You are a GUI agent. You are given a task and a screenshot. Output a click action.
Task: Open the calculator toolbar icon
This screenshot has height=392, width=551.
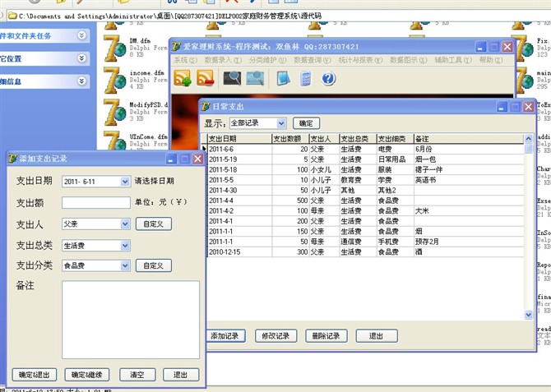tap(305, 79)
